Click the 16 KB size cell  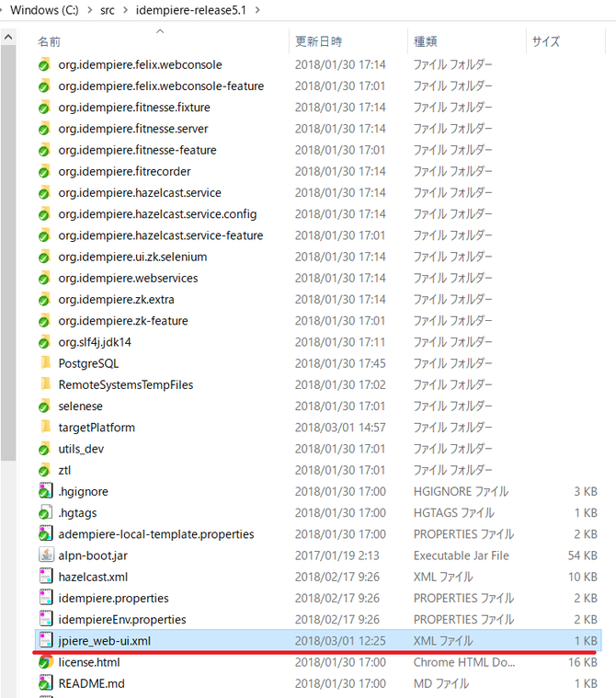pos(583,662)
